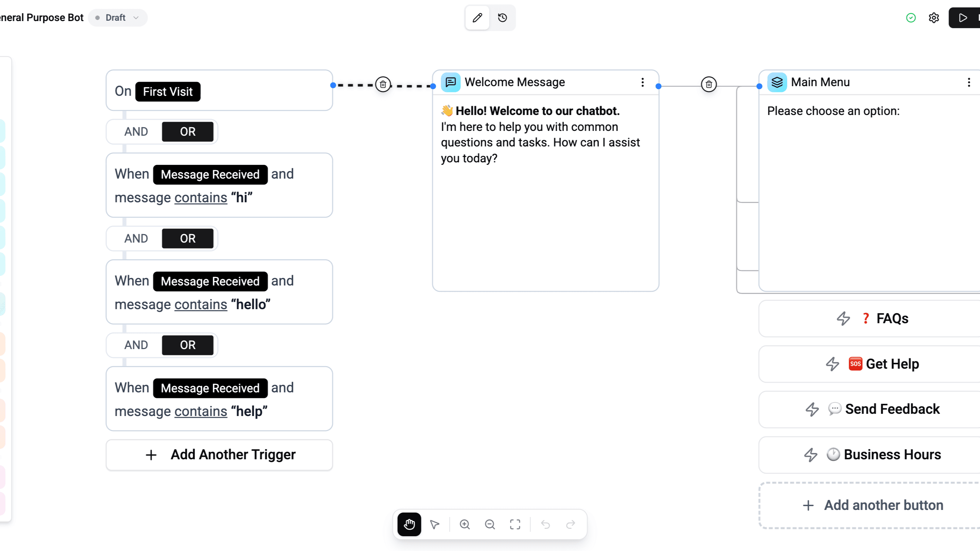The height and width of the screenshot is (551, 980).
Task: Switch to AND below First Visit trigger
Action: click(x=136, y=132)
